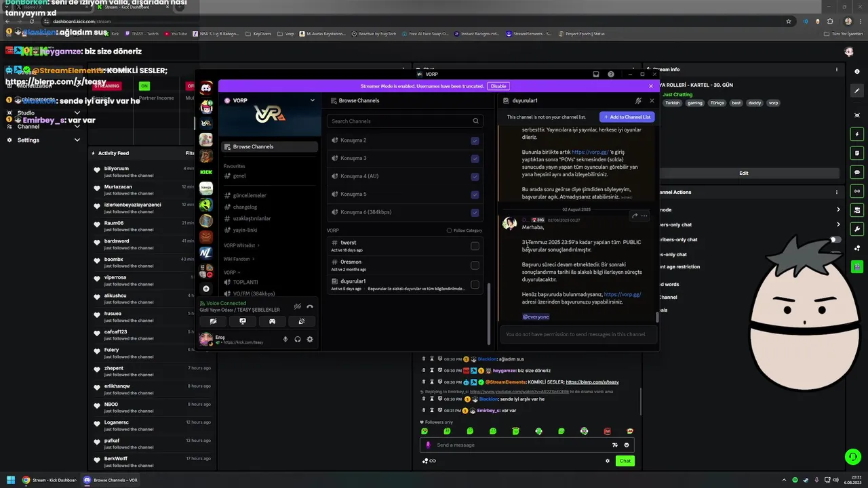Screen dimensions: 868x488
Task: Click Add to Channel List button
Action: (627, 117)
